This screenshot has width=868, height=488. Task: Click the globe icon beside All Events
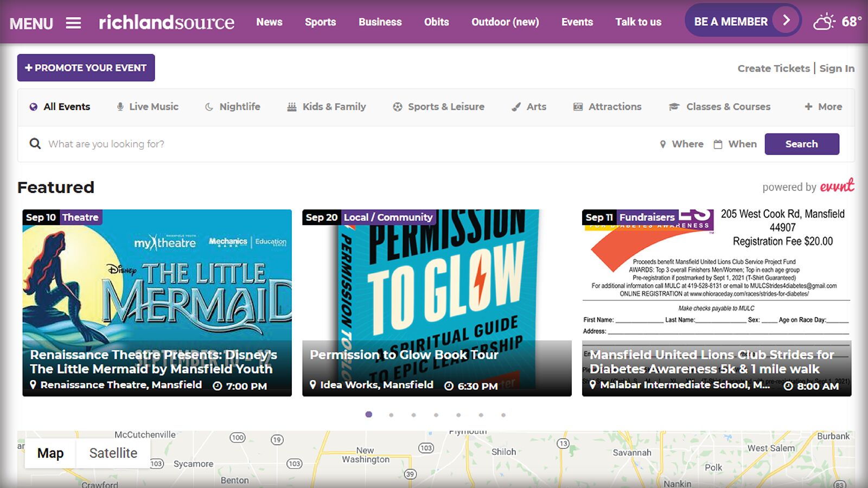click(34, 107)
